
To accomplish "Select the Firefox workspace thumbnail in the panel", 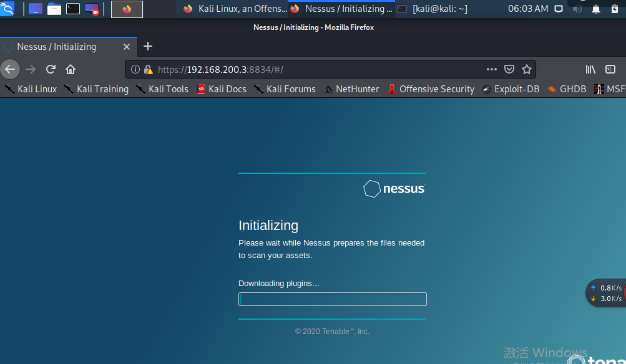I will click(x=127, y=9).
